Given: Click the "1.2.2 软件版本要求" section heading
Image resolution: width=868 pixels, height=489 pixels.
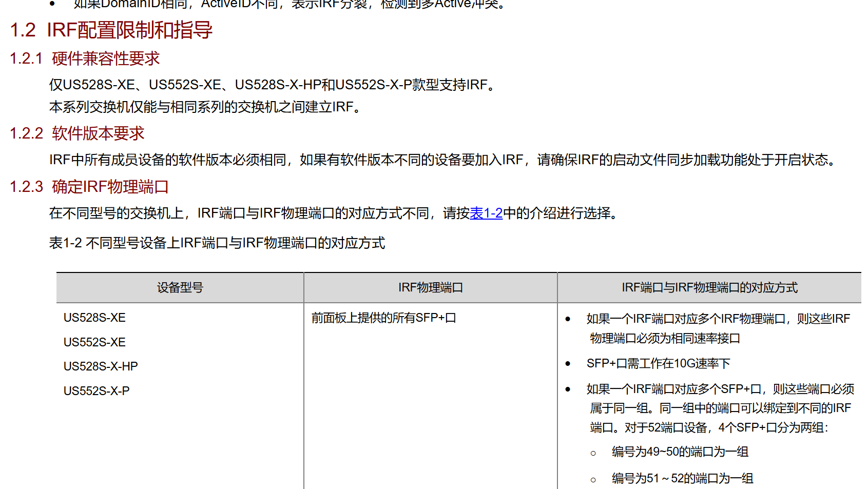Looking at the screenshot, I should coord(77,133).
